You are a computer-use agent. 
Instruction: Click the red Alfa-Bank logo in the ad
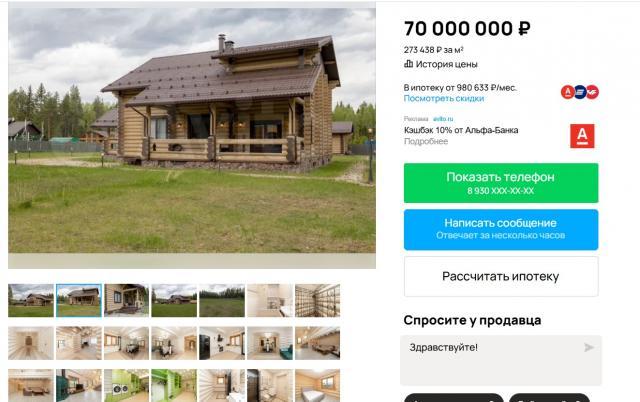(x=582, y=136)
